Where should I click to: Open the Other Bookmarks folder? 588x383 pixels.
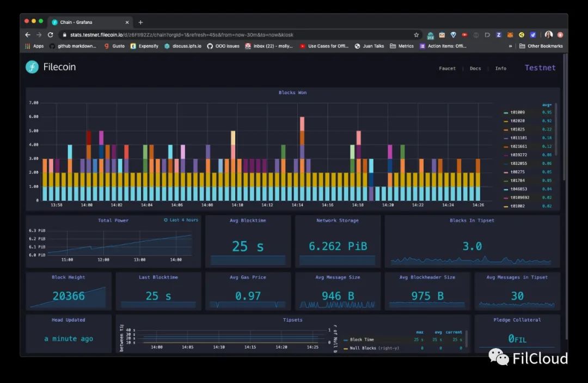(541, 46)
